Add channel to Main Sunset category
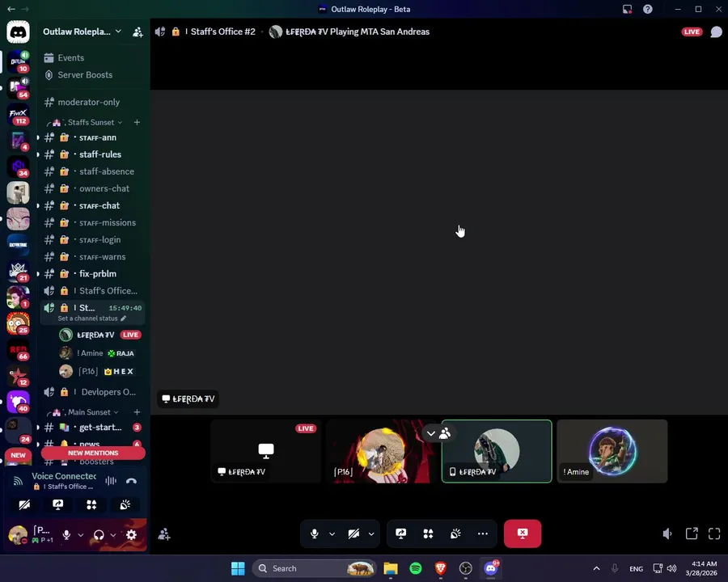This screenshot has height=582, width=728. (137, 412)
